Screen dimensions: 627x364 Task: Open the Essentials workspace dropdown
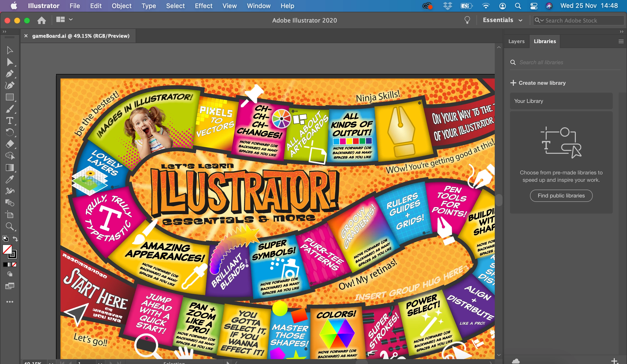[x=502, y=20]
